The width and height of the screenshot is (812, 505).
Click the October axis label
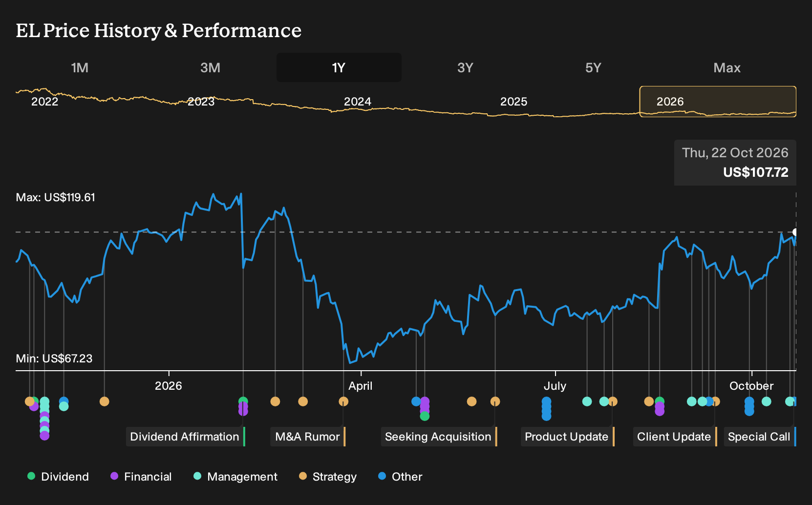[x=751, y=386]
